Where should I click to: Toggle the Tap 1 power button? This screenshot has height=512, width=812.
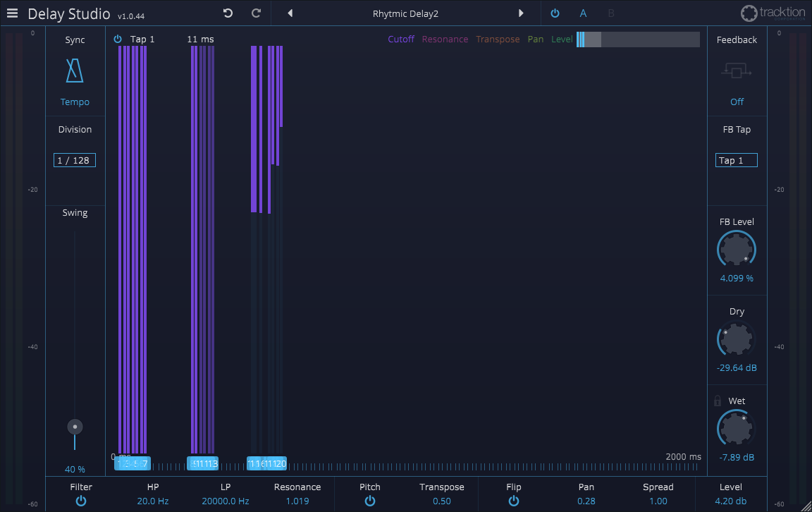[118, 39]
